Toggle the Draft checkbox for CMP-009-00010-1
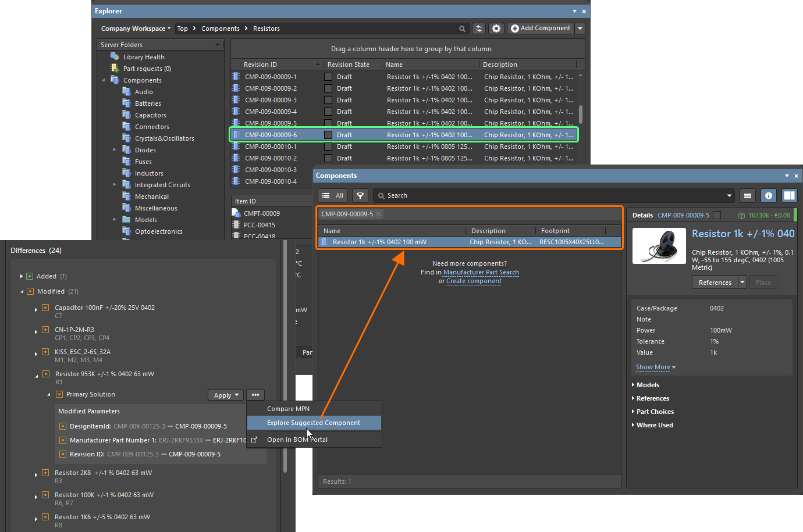 pos(328,146)
